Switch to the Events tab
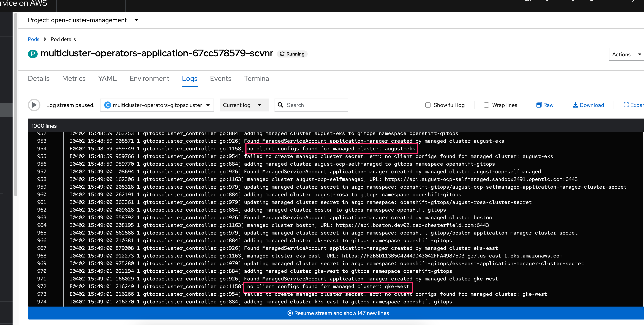 221,79
